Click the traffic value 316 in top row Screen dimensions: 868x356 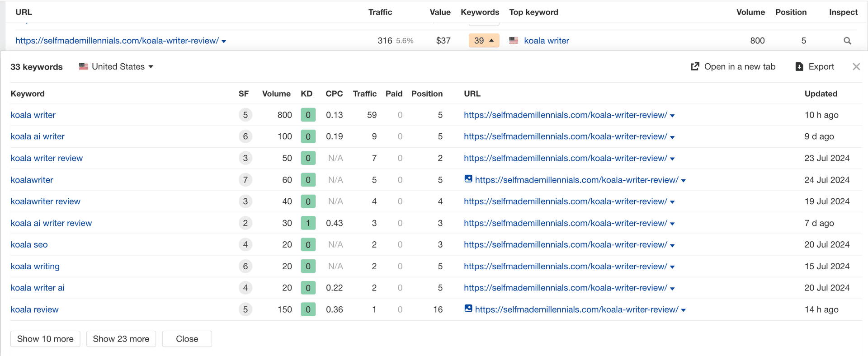click(x=385, y=41)
